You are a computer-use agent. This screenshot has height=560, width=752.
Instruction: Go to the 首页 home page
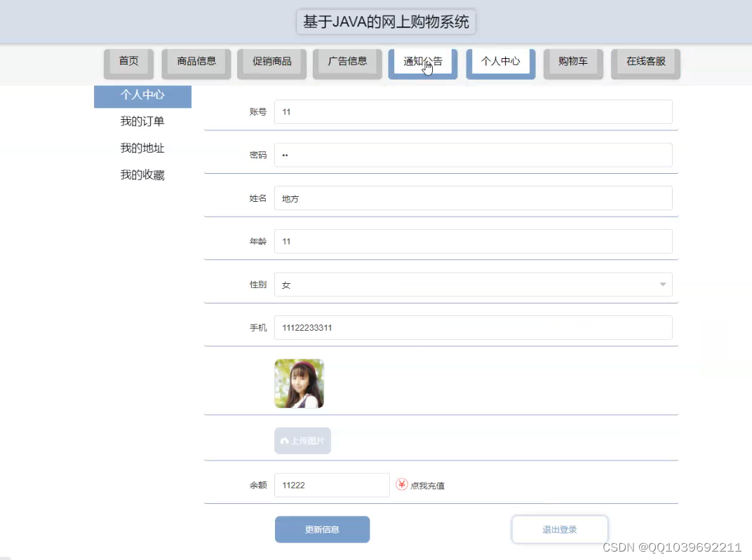click(x=128, y=61)
